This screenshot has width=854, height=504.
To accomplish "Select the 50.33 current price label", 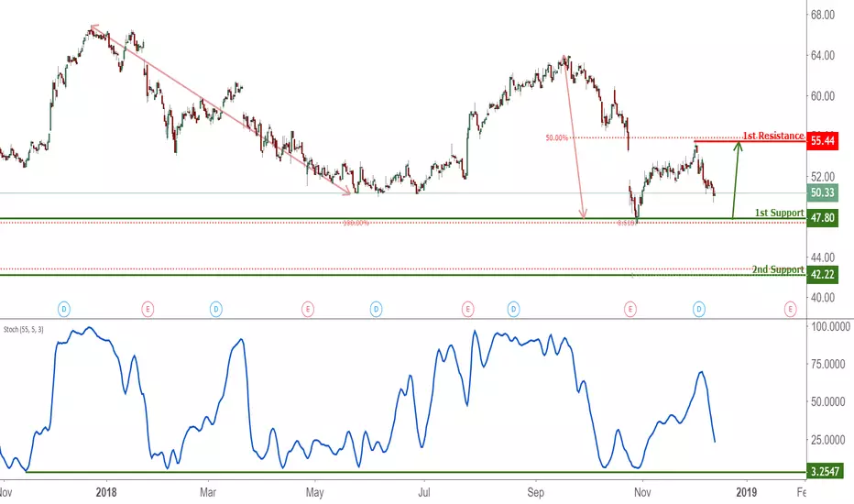I will tap(823, 192).
